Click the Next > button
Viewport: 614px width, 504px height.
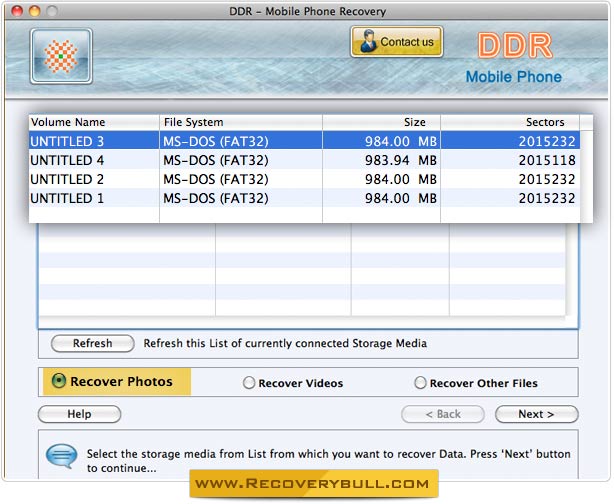click(x=536, y=414)
